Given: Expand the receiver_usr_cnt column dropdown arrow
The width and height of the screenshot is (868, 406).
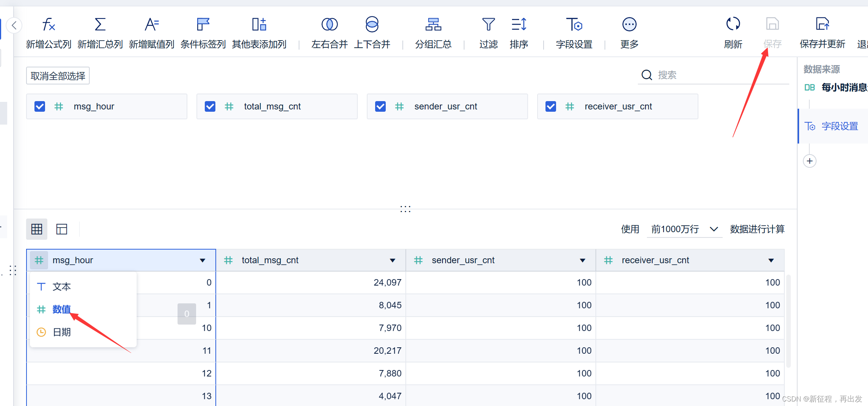Looking at the screenshot, I should tap(771, 261).
